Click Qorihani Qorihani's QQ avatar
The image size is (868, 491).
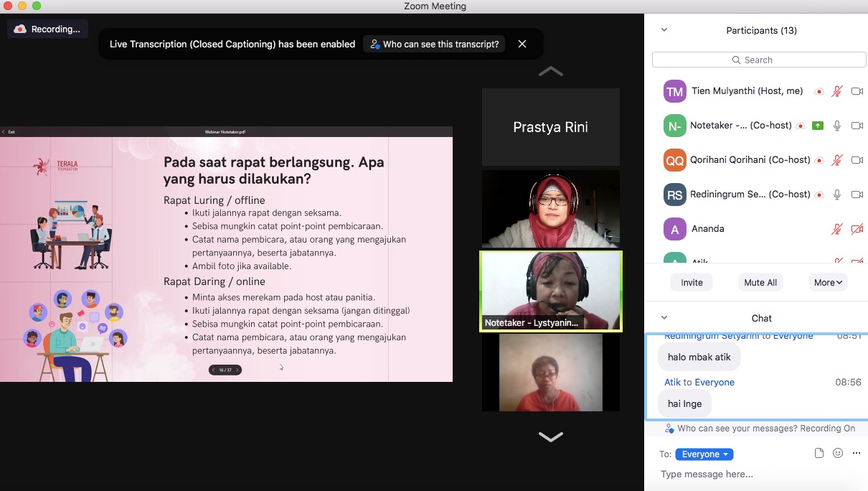coord(674,160)
